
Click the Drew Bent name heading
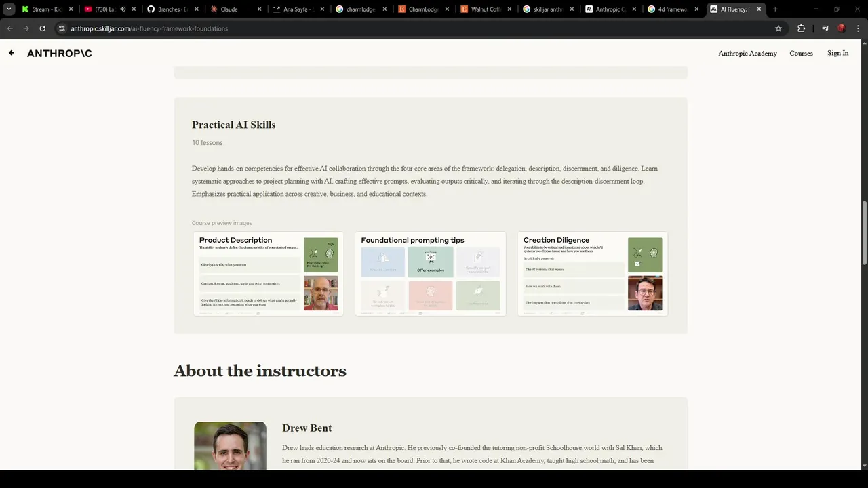pyautogui.click(x=307, y=428)
